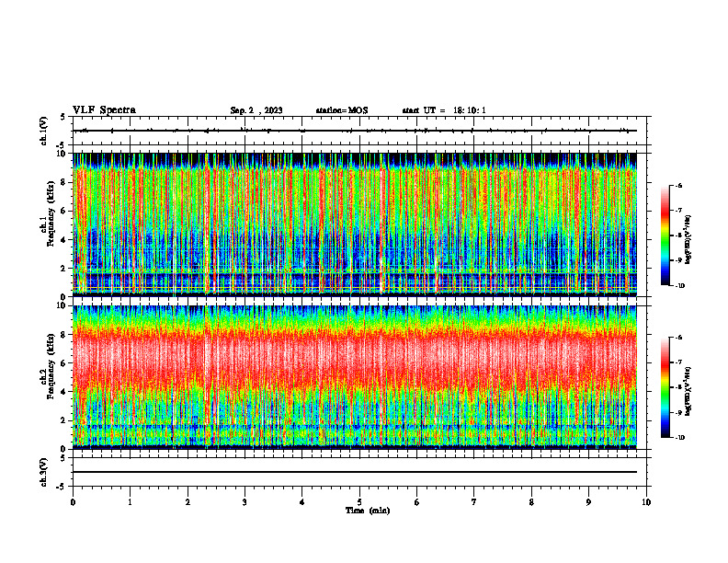This screenshot has height=563, width=728.
Task: Click the "4" minute tick label on time axis
Action: coord(302,502)
